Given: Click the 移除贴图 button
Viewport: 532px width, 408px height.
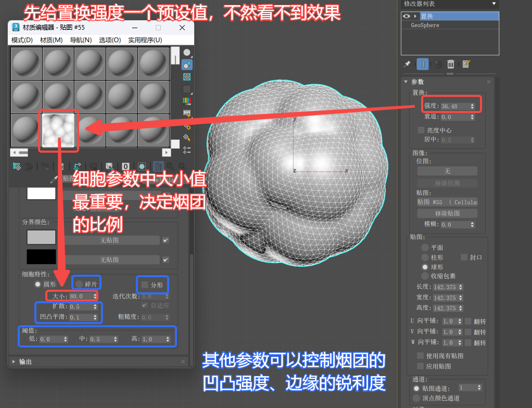Looking at the screenshot, I should 447,213.
